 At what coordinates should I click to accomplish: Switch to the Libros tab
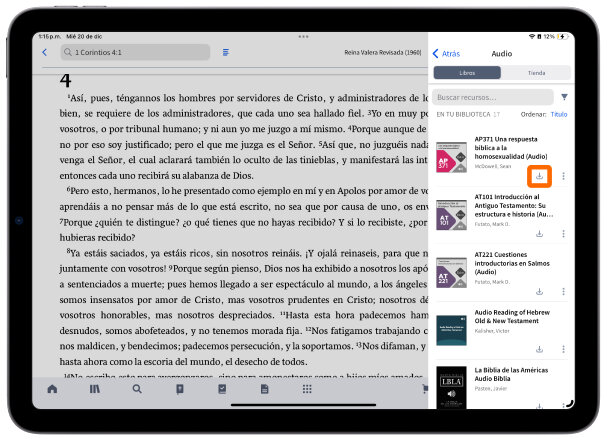(x=467, y=73)
